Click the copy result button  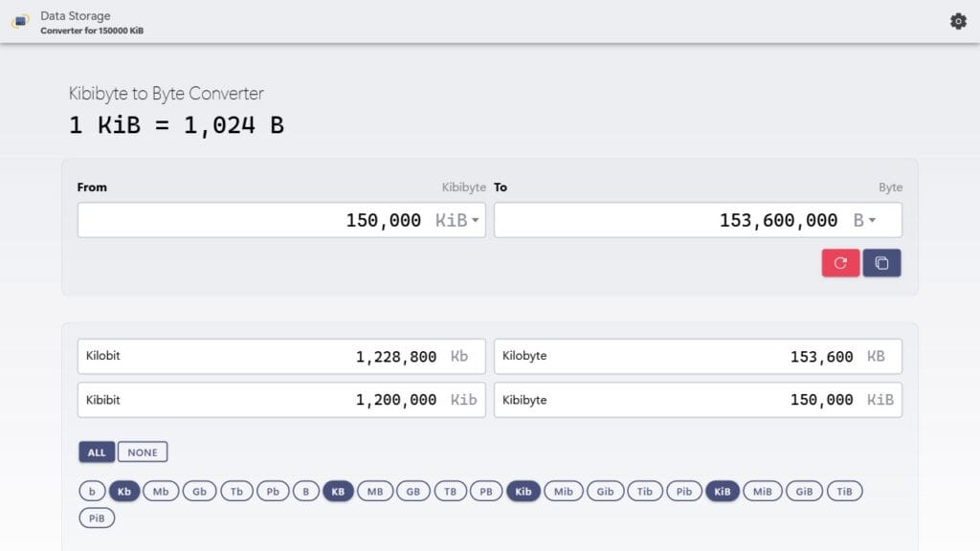pyautogui.click(x=881, y=263)
